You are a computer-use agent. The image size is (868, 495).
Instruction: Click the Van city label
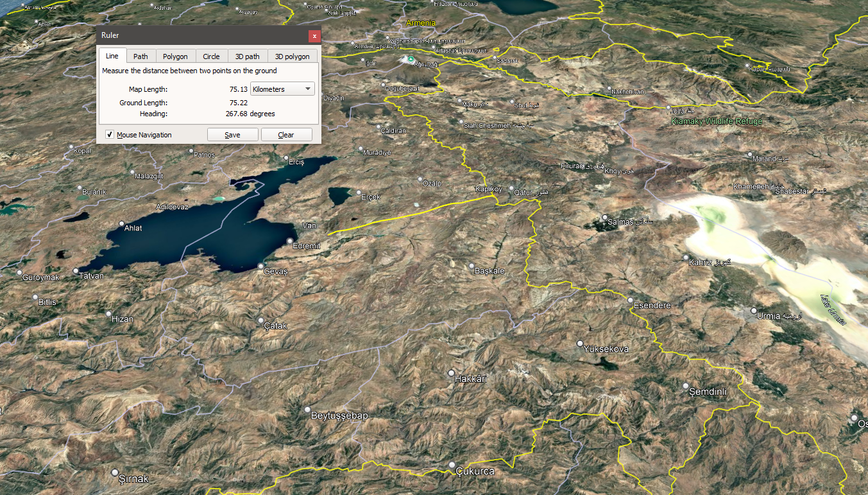310,225
